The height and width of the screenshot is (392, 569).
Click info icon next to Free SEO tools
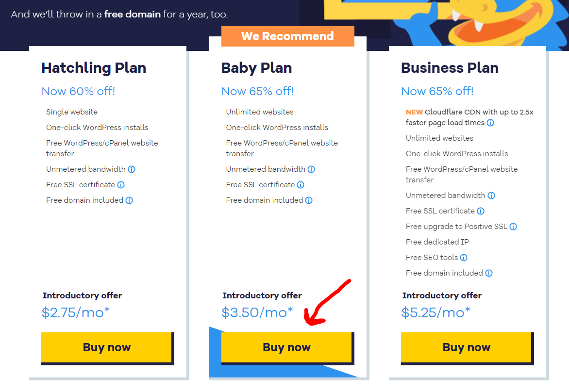pyautogui.click(x=464, y=258)
